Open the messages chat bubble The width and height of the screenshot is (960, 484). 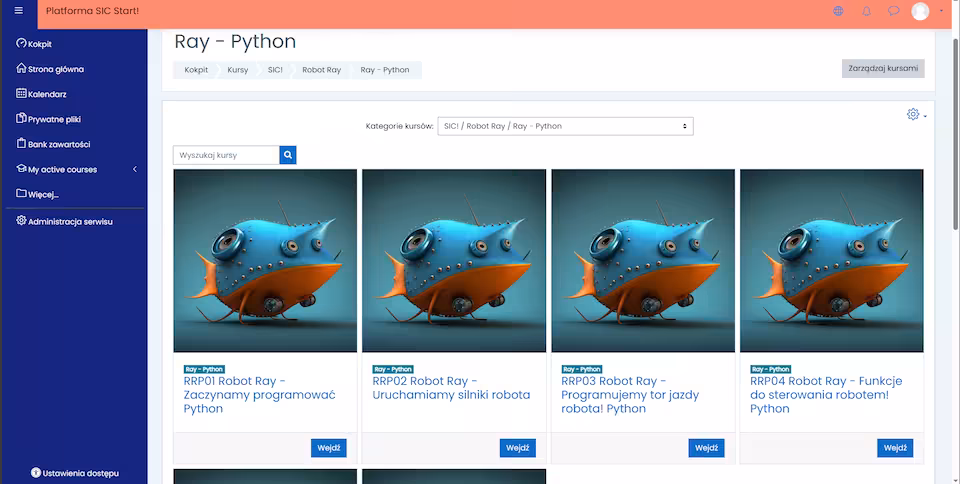(x=893, y=11)
